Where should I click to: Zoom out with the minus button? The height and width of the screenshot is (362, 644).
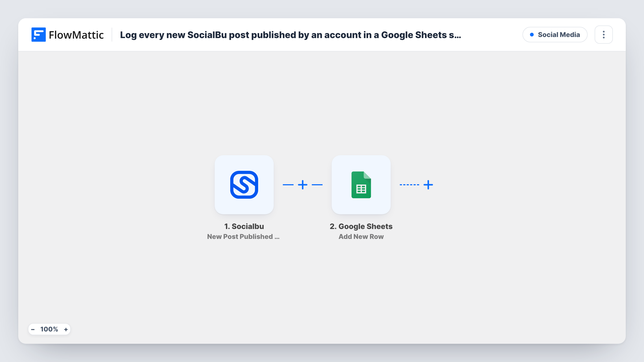tap(33, 329)
